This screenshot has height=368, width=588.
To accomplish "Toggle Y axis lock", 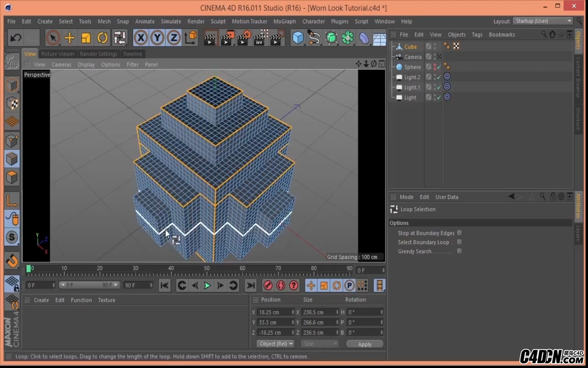I will 157,38.
